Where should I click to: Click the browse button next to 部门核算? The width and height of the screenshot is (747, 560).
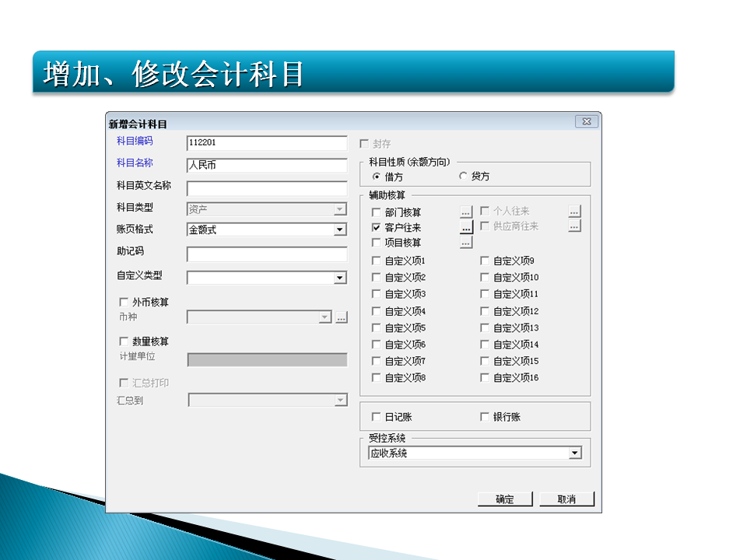click(x=466, y=212)
